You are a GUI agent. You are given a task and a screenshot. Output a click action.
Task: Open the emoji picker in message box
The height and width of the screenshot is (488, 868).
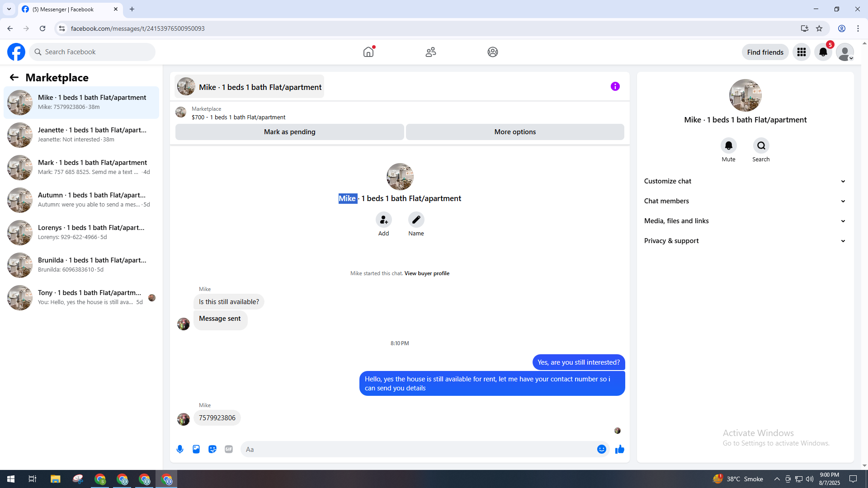pos(602,449)
